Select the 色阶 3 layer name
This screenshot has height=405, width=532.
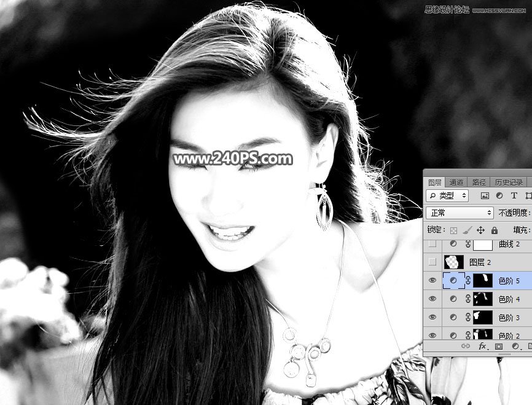coord(509,317)
